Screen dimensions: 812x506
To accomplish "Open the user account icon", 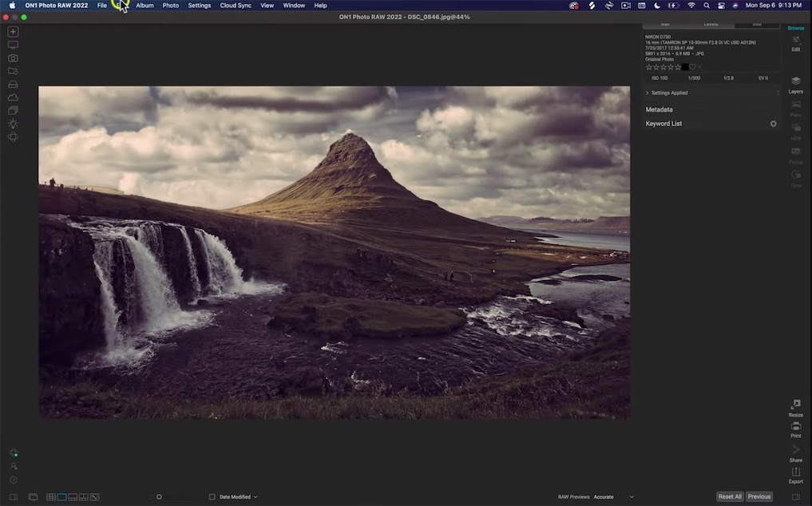I will 14,466.
